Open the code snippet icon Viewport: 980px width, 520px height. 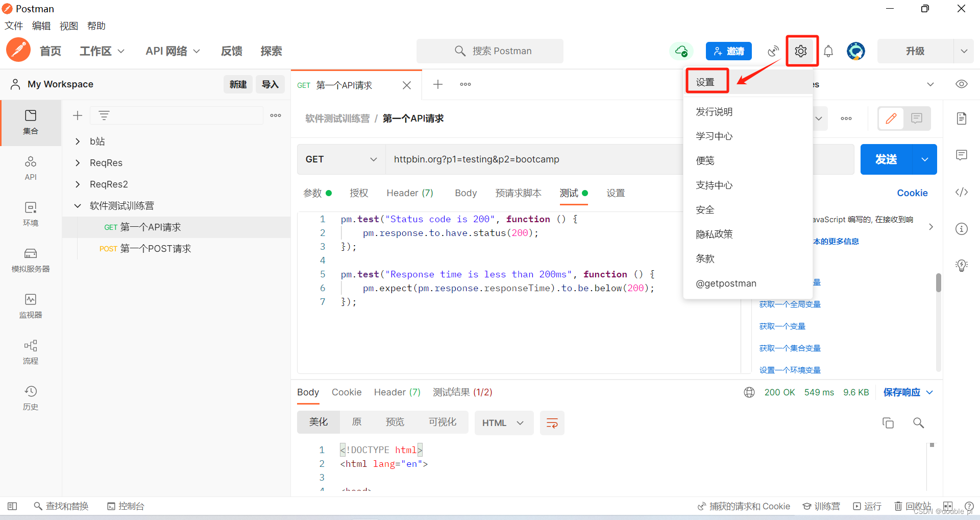(x=962, y=192)
